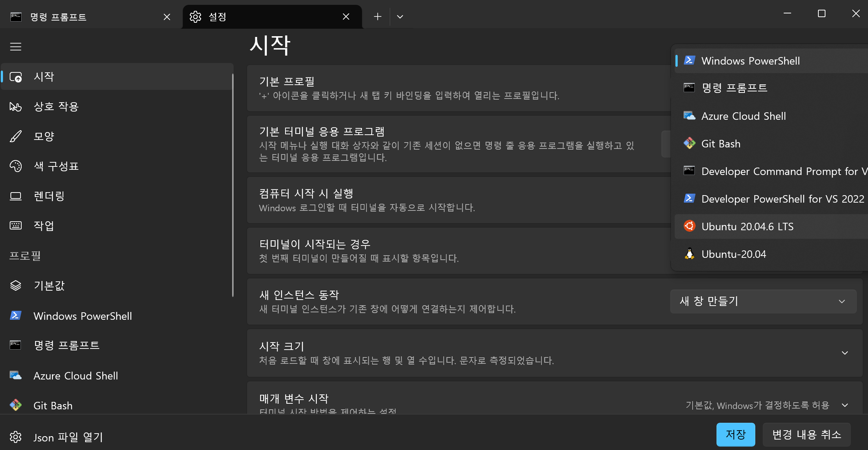Viewport: 868px width, 450px height.
Task: Select Git Bash in profile dropdown
Action: (x=771, y=143)
